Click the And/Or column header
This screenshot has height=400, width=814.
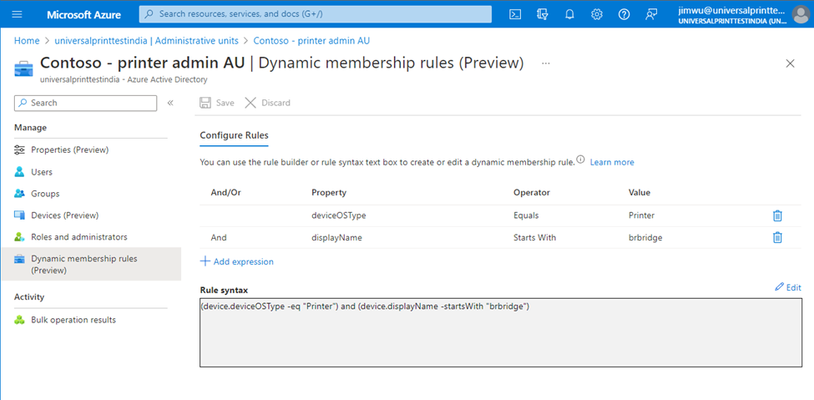(226, 192)
